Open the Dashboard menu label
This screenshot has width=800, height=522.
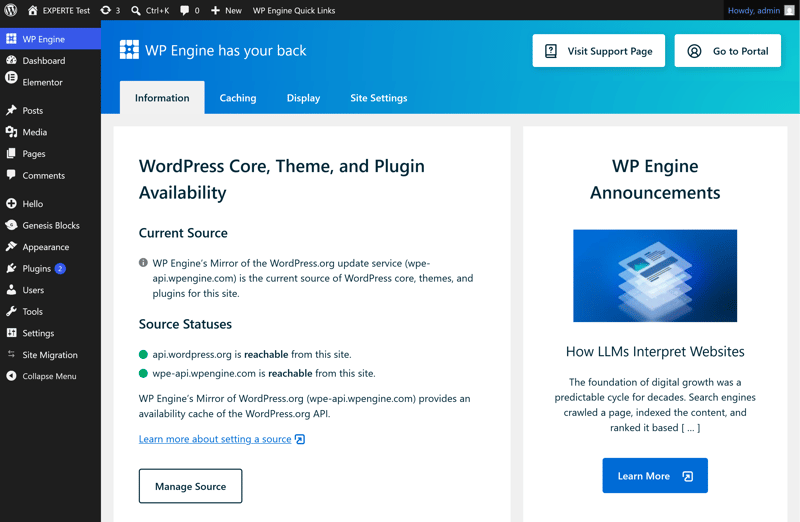(44, 61)
